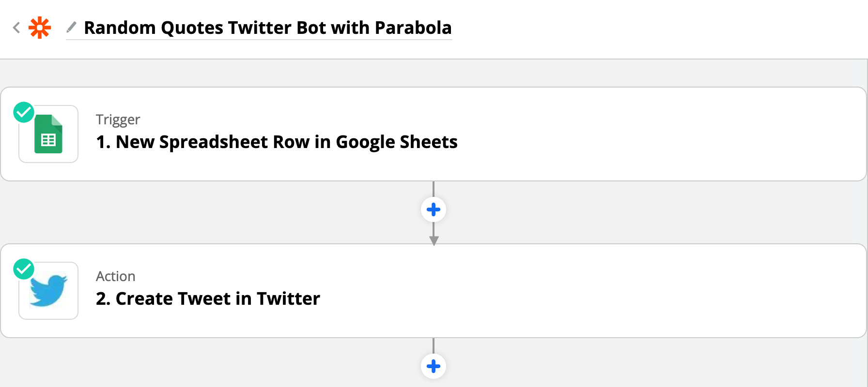Click the green checkmark on trigger step
The image size is (868, 387).
click(x=24, y=112)
